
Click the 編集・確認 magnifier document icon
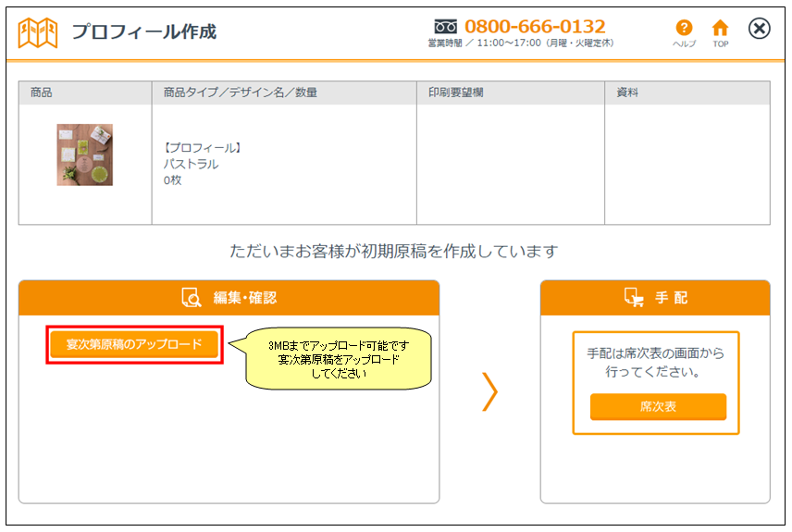click(192, 298)
